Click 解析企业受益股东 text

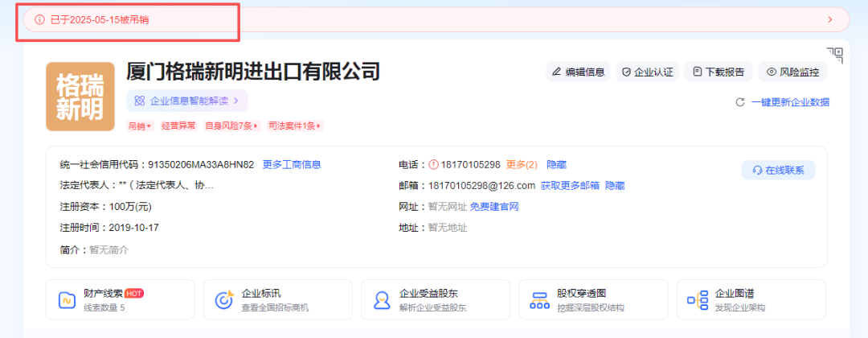433,307
